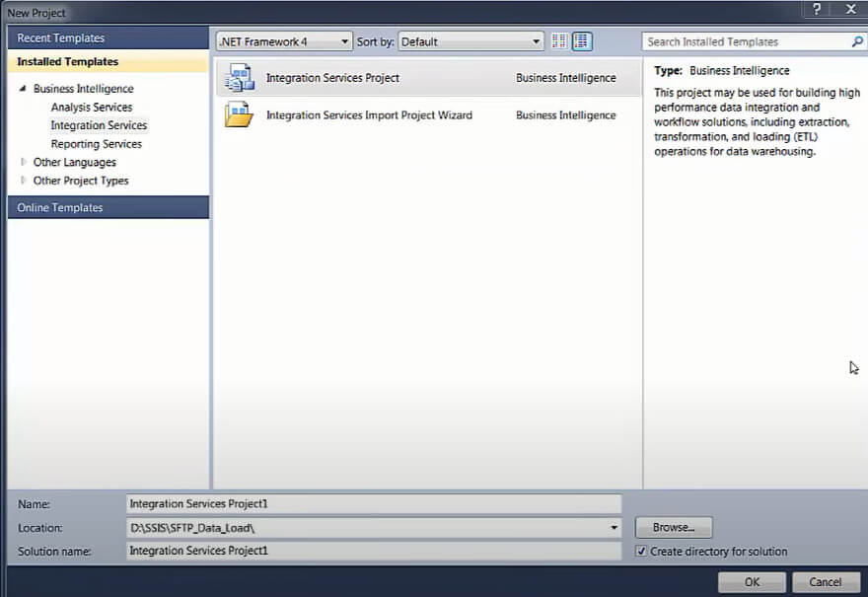Select the Other Languages tree label
868x597 pixels.
coord(75,162)
